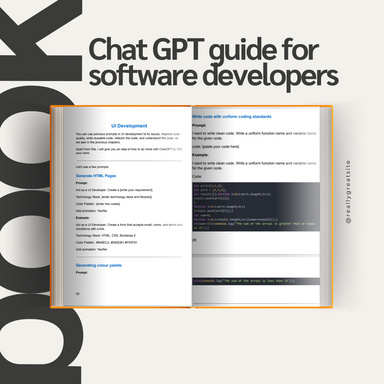The width and height of the screenshot is (384, 384).
Task: Click "Prompt:" label under Generating colour palette
Action: [81, 272]
